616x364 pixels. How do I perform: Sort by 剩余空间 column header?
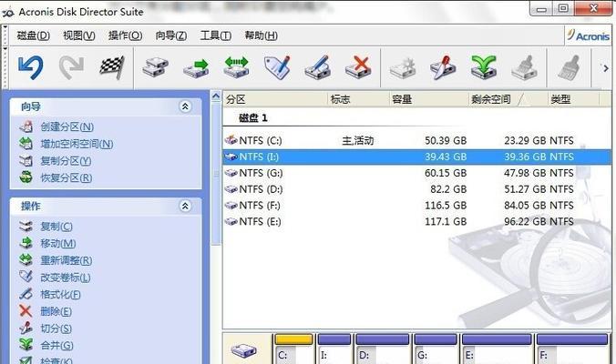click(x=508, y=99)
